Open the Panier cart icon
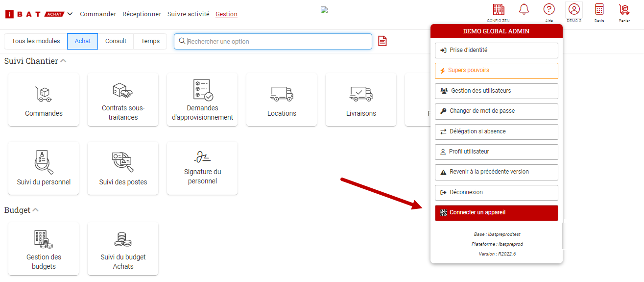The image size is (644, 282). (624, 9)
